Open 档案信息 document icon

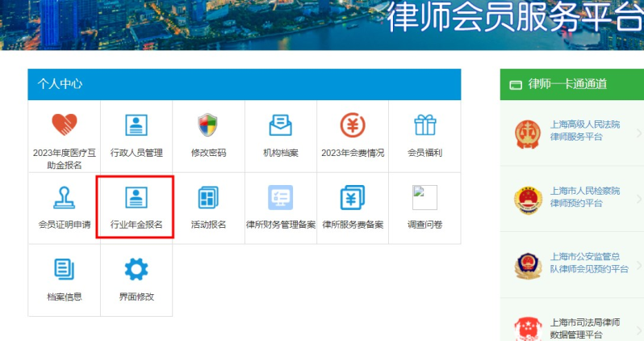point(64,270)
